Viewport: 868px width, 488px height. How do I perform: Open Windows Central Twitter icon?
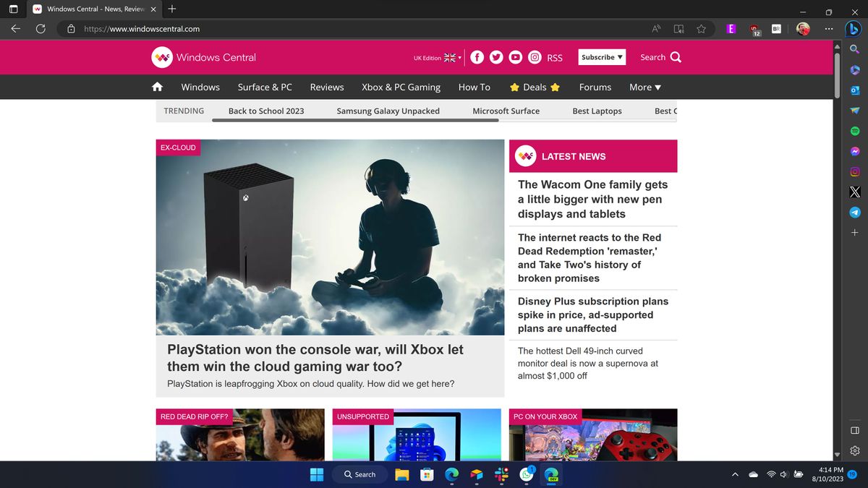pos(496,57)
